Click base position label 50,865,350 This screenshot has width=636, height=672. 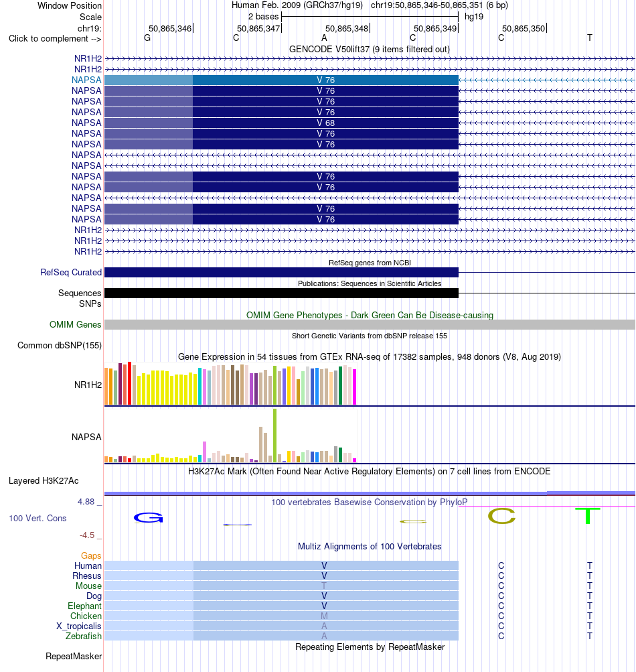[524, 29]
